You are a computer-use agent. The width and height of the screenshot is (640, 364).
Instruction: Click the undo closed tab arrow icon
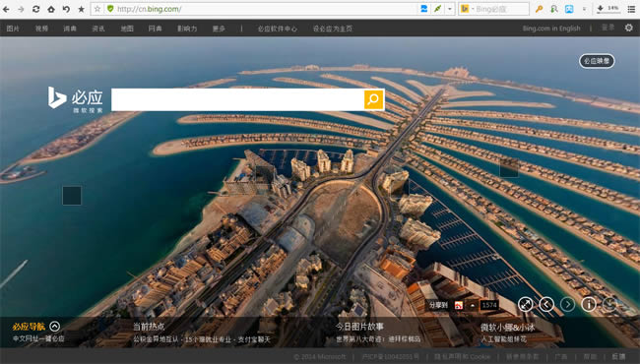pos(66,9)
